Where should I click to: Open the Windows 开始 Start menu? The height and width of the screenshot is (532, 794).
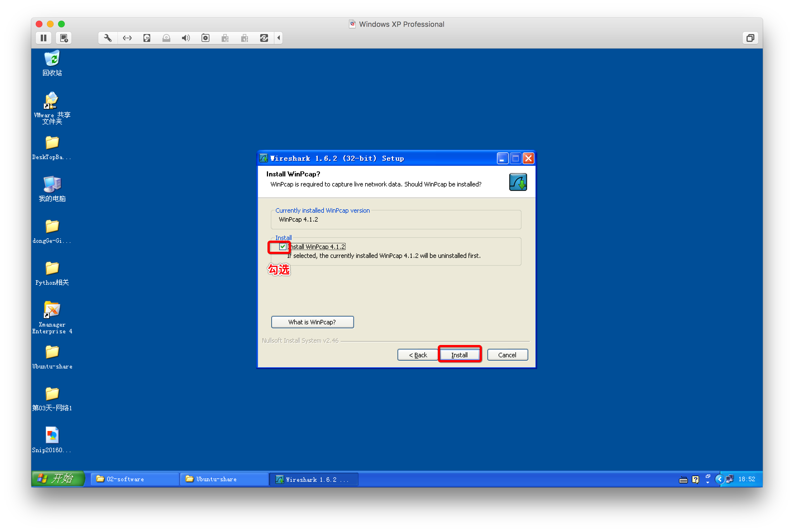point(58,479)
